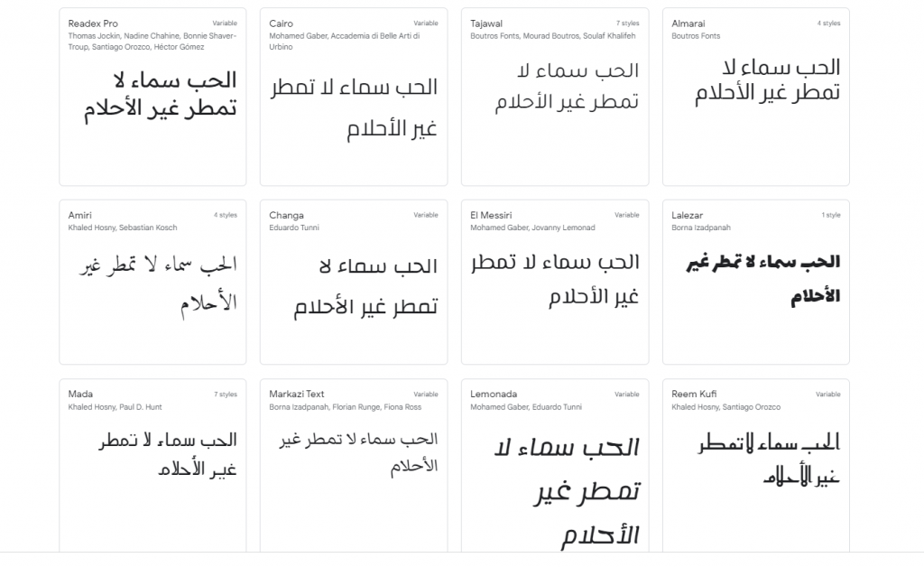Open the Reem Kufi font card

click(x=756, y=466)
